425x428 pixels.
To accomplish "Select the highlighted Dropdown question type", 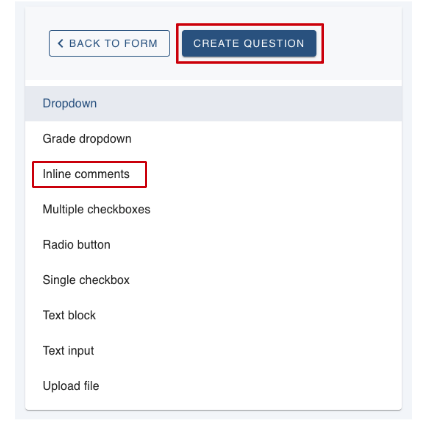I will (213, 103).
